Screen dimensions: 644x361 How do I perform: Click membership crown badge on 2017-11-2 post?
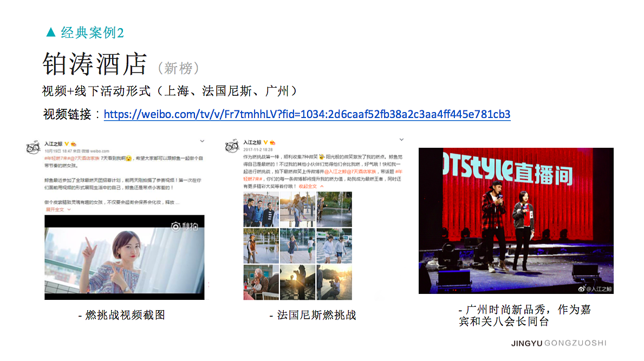[272, 142]
